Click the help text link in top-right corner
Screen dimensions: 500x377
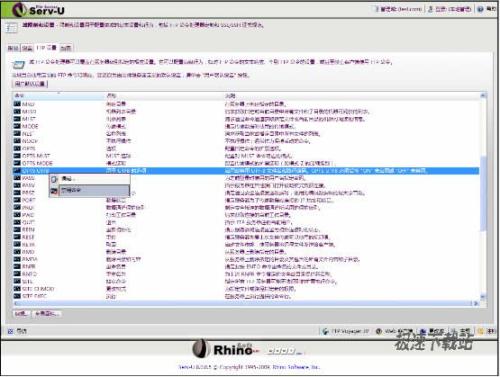point(491,9)
